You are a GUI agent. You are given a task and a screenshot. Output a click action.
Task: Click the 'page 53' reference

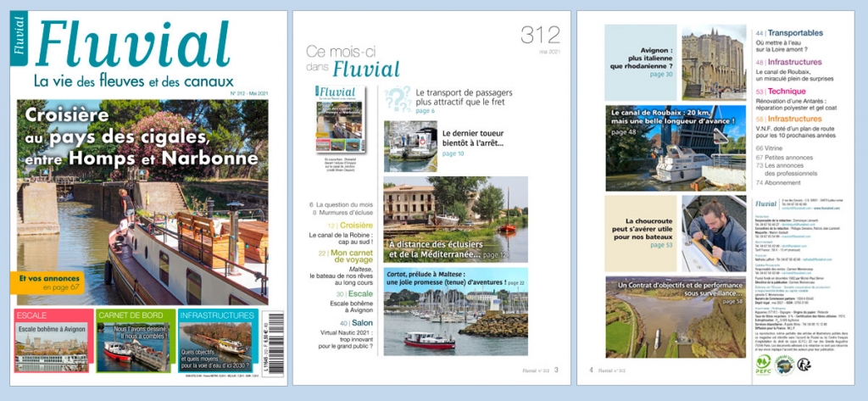(x=661, y=245)
